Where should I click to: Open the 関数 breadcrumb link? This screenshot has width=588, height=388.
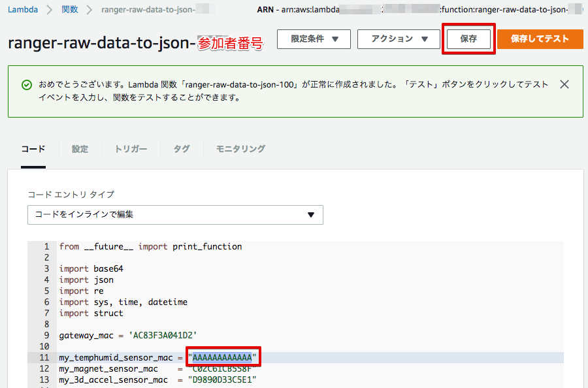click(x=70, y=9)
